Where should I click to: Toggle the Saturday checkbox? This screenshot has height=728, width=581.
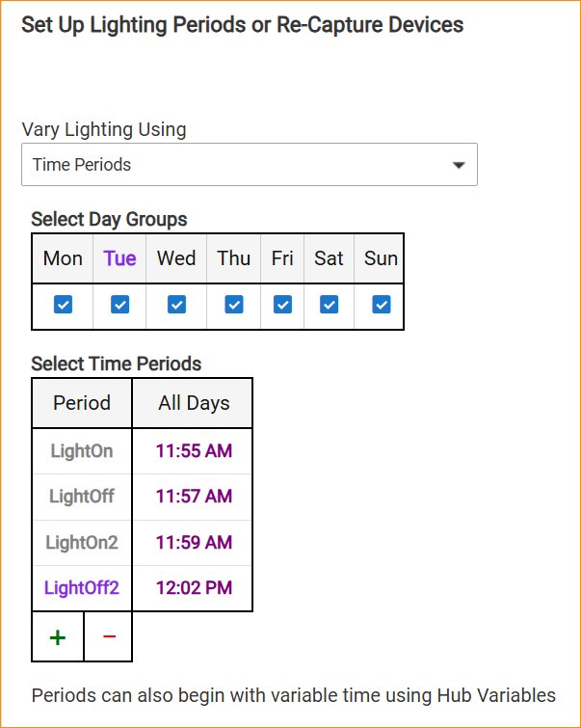point(330,305)
